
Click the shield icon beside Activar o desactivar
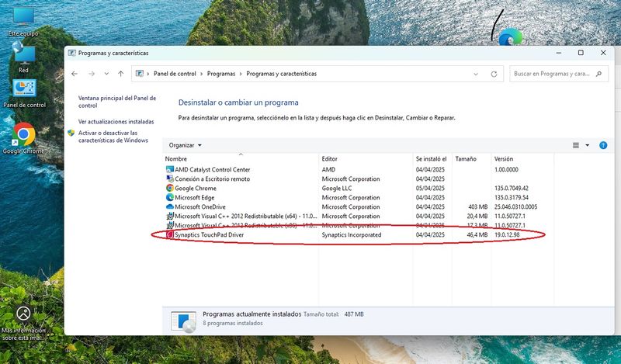(x=71, y=133)
